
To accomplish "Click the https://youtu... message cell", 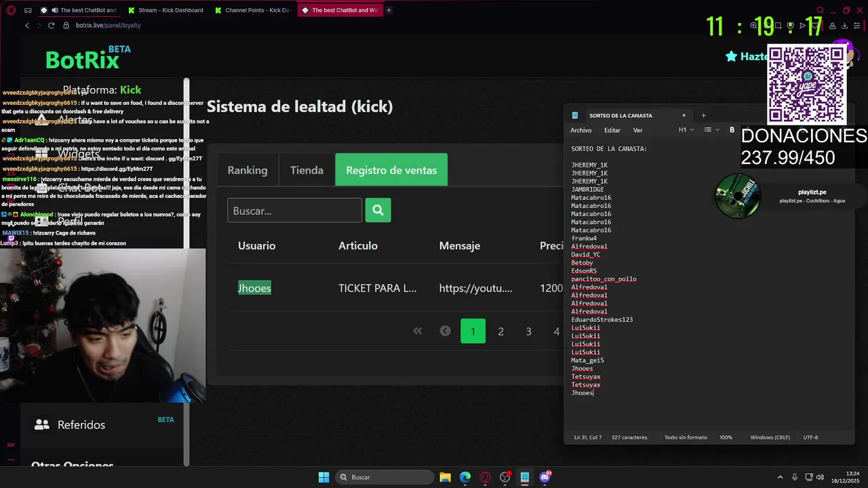I will coord(475,288).
